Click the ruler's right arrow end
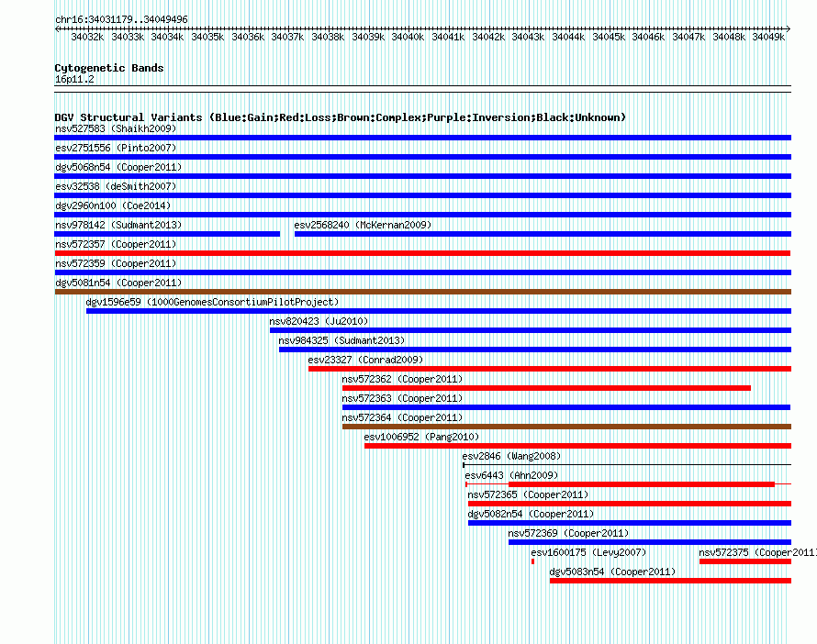 click(x=789, y=28)
